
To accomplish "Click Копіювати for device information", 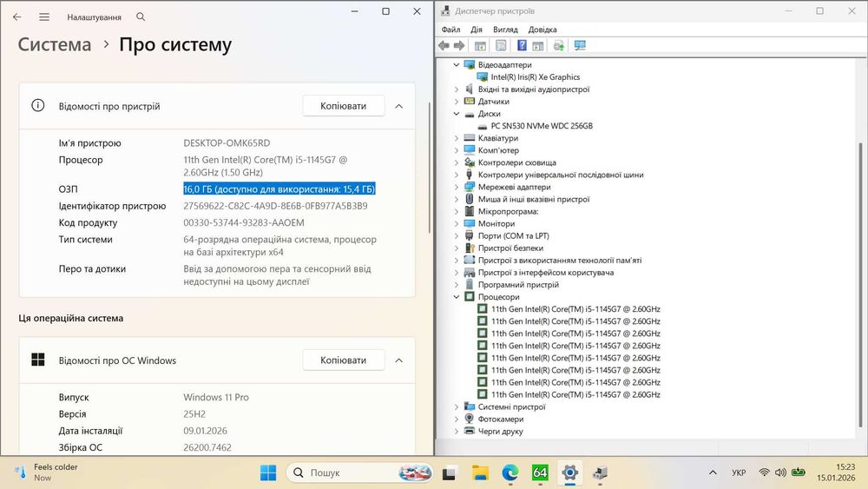I will tap(343, 106).
